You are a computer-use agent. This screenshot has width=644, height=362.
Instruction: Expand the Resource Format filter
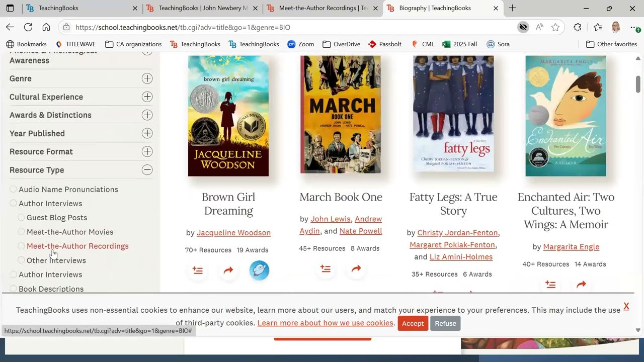click(147, 151)
